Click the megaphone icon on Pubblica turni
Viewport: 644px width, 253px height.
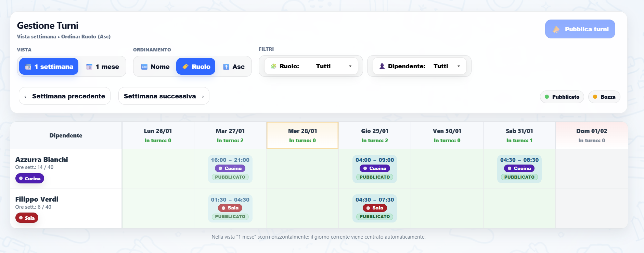pos(556,29)
